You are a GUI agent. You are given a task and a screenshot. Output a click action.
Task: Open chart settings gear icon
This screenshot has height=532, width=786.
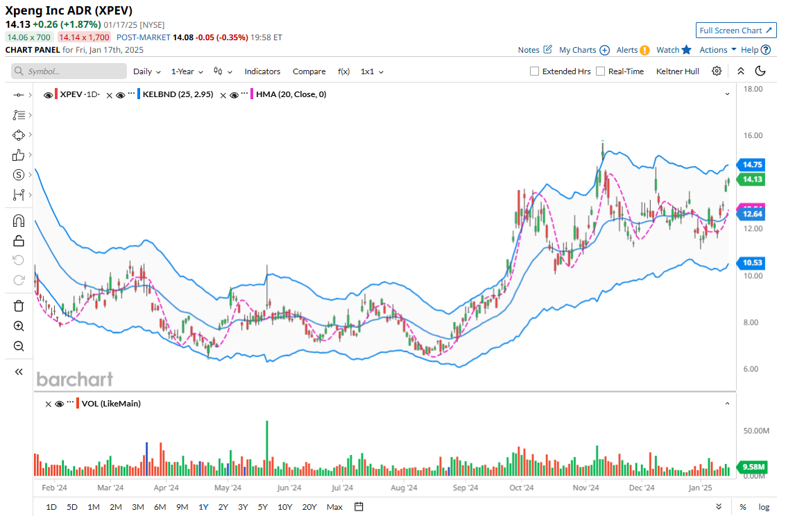(717, 71)
